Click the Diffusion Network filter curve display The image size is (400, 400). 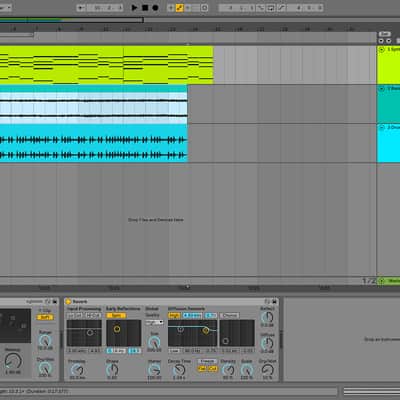[x=193, y=333]
